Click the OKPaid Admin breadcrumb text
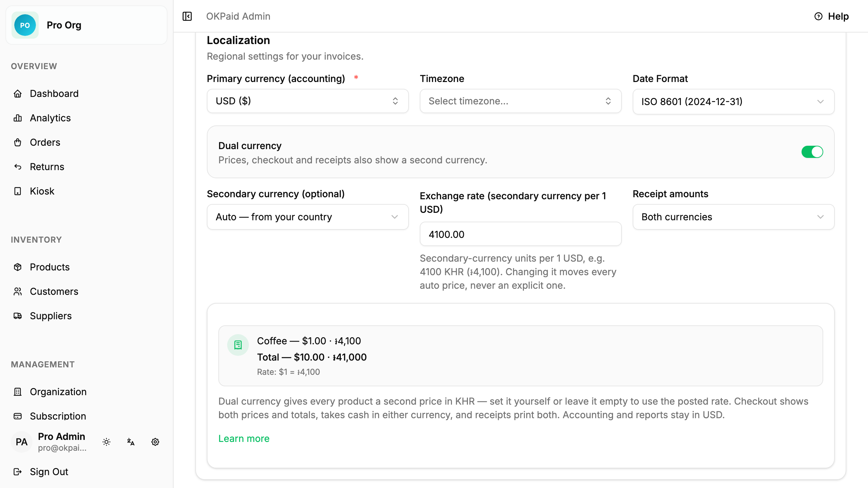This screenshot has height=488, width=868. click(x=238, y=16)
